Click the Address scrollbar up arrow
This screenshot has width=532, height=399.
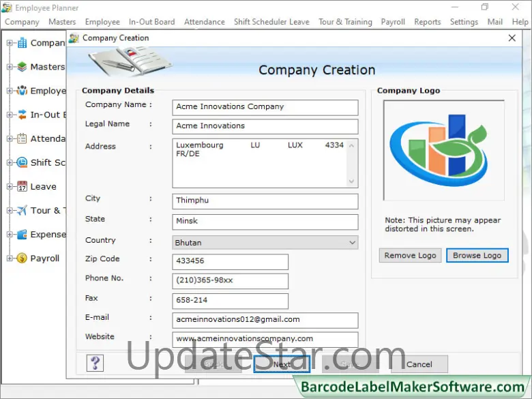352,145
